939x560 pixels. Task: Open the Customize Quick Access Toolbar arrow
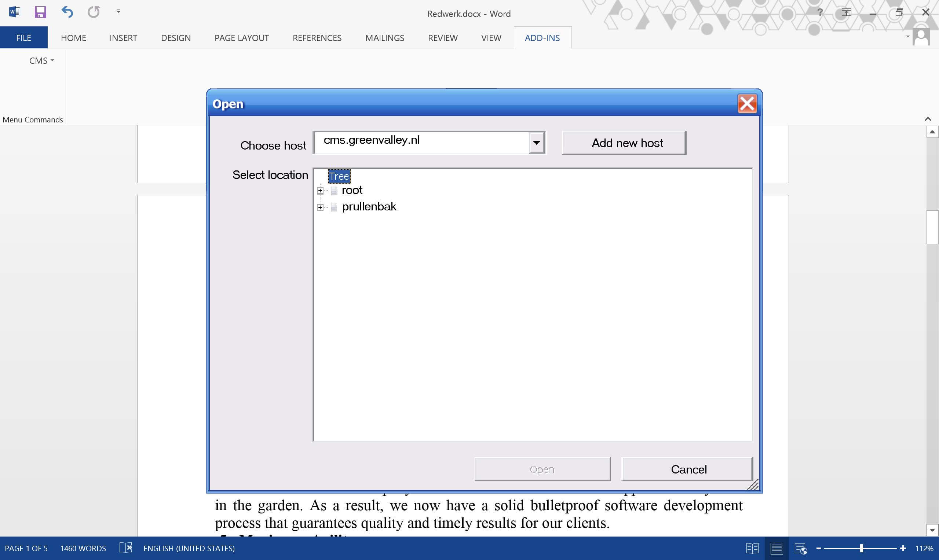point(118,12)
